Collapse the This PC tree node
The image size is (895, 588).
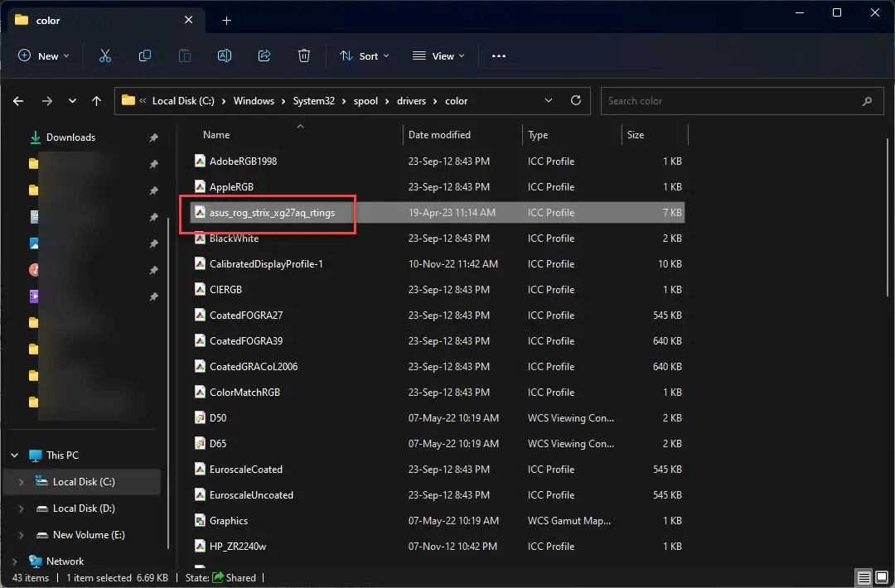pyautogui.click(x=14, y=455)
